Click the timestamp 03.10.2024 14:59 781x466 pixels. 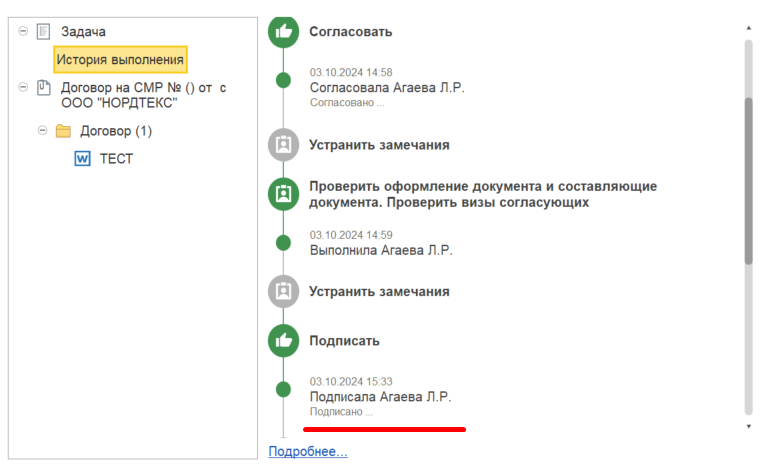pos(351,235)
